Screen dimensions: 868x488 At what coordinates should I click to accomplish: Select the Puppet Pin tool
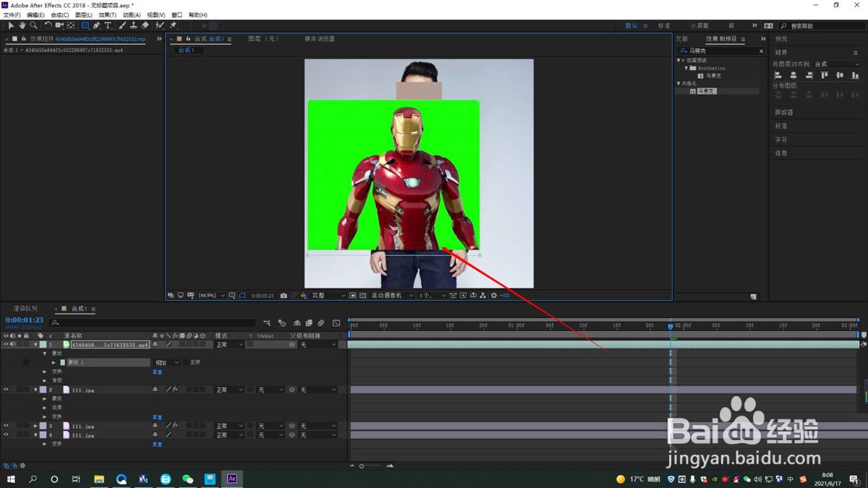pyautogui.click(x=174, y=25)
